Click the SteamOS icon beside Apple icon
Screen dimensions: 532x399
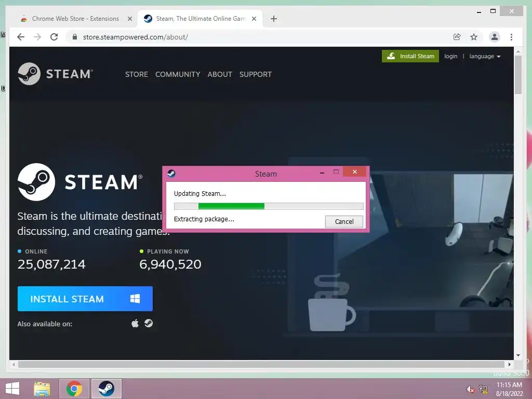(x=149, y=323)
